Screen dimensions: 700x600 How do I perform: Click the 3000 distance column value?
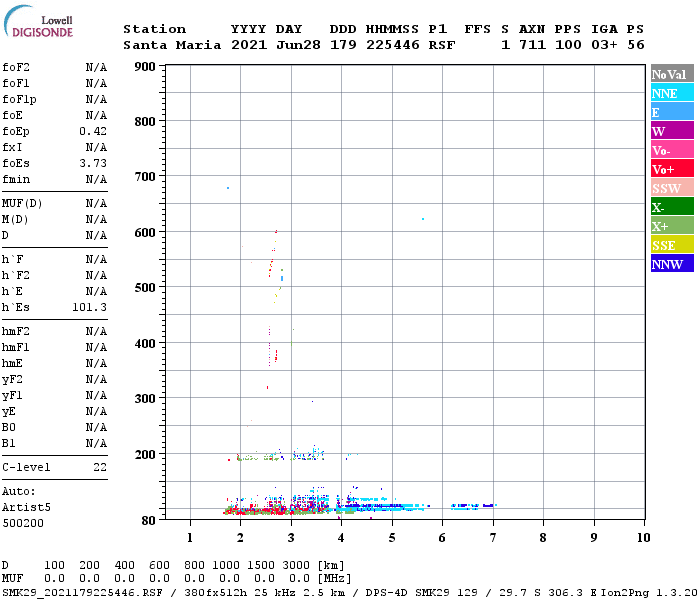(296, 565)
